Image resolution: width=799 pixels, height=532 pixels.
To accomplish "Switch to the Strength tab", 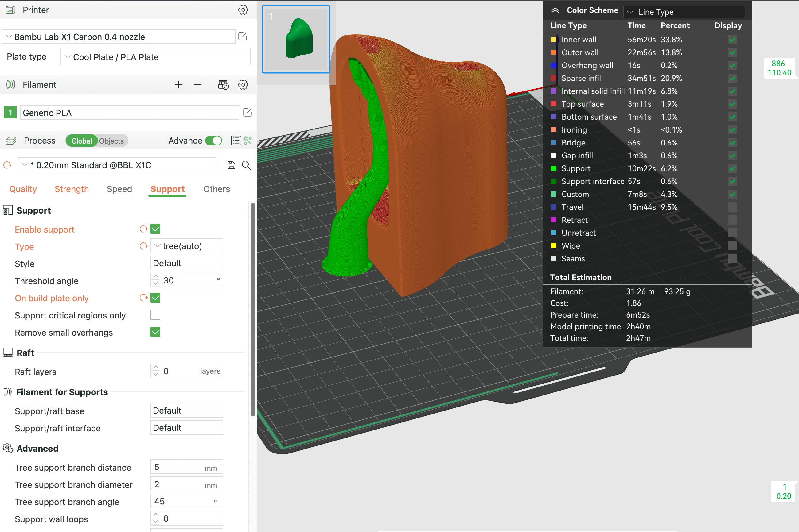I will click(72, 189).
